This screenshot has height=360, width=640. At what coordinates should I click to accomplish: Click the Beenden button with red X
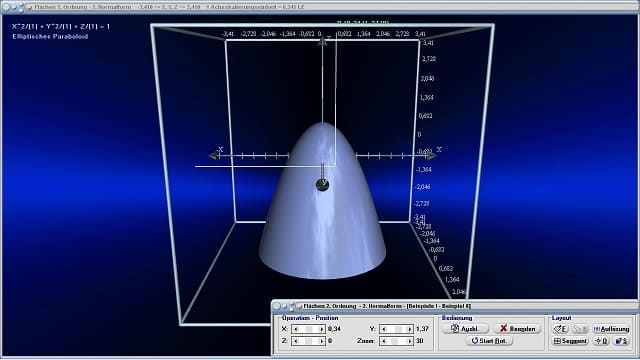pyautogui.click(x=518, y=329)
